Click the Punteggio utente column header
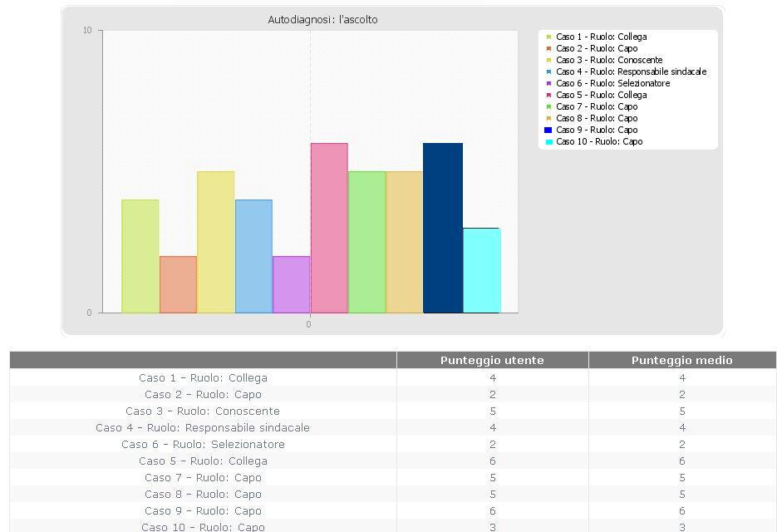The width and height of the screenshot is (777, 532). click(492, 361)
